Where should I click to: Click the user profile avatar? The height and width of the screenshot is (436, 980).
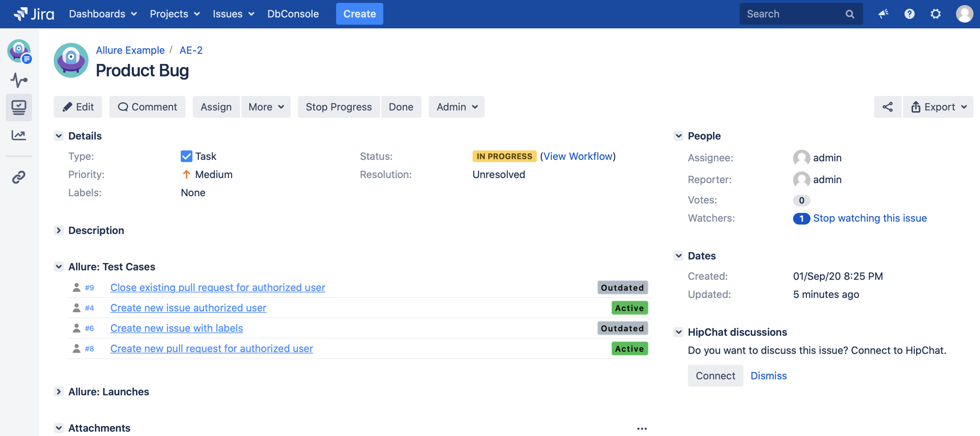click(x=964, y=14)
